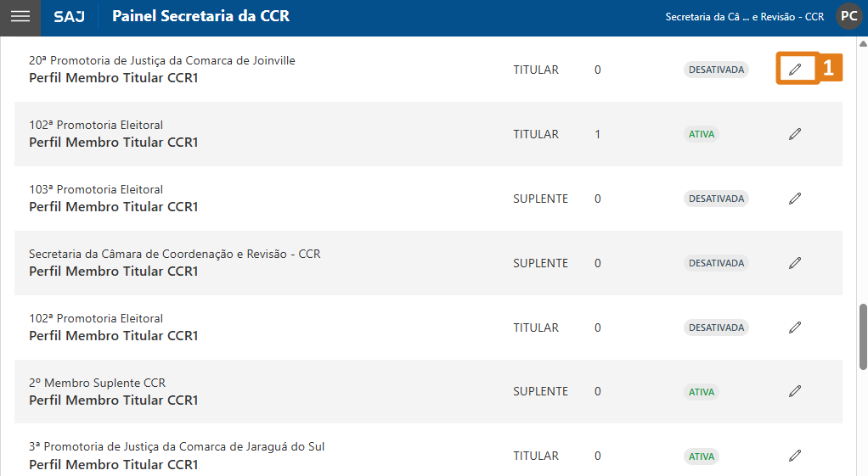Edit the 103ª Promotoria Eleitoral entry

(795, 199)
